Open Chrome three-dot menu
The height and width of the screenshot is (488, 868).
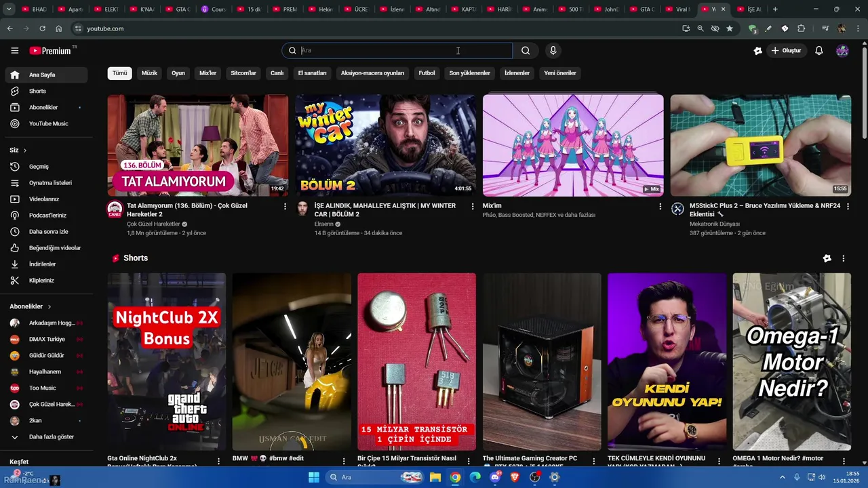coord(858,28)
